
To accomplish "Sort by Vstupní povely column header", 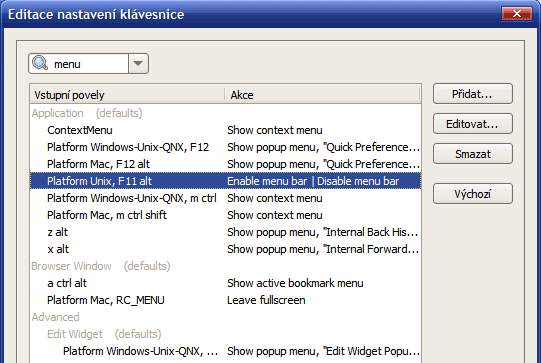I will point(127,95).
